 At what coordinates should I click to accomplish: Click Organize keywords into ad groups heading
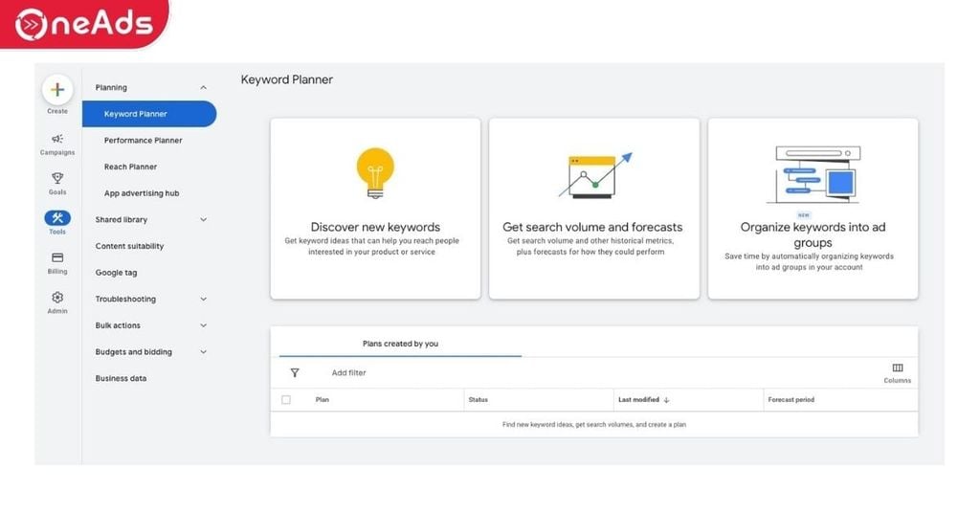813,234
